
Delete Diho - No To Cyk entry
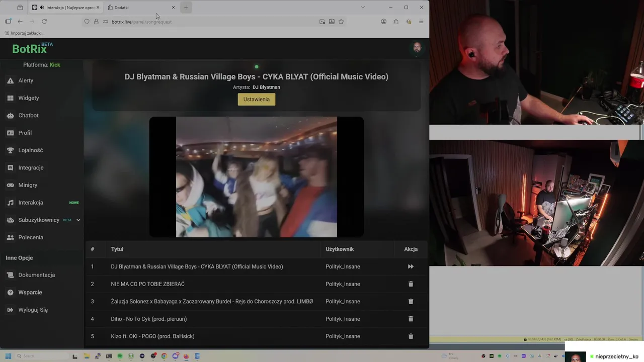tap(411, 319)
